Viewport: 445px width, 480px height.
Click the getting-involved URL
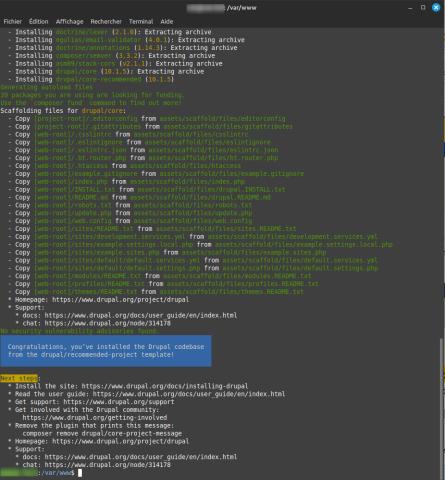point(95,417)
